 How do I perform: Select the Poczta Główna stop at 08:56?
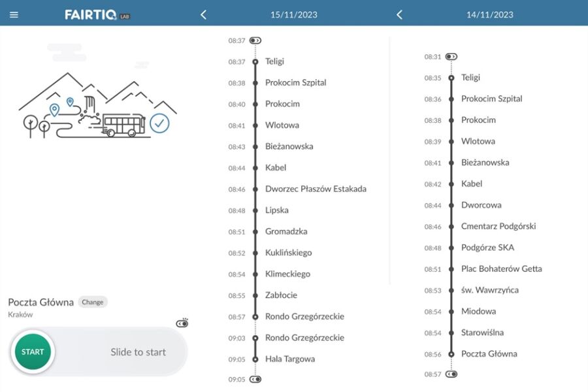(x=489, y=353)
